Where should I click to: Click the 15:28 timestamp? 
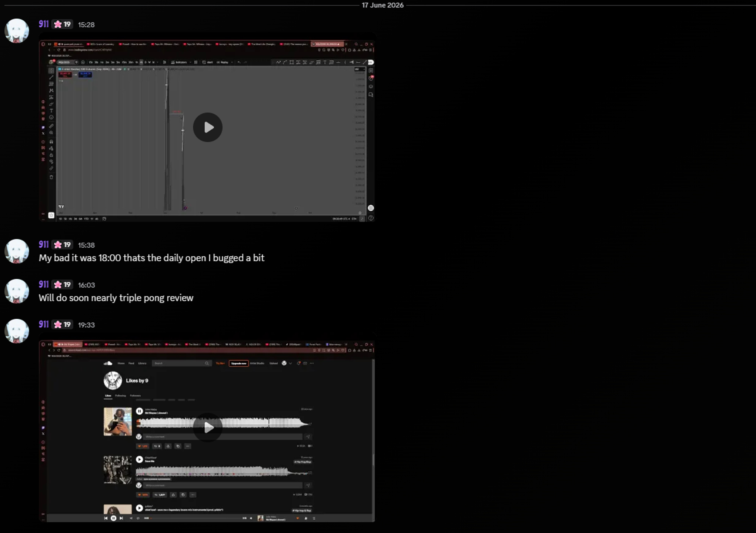[86, 25]
